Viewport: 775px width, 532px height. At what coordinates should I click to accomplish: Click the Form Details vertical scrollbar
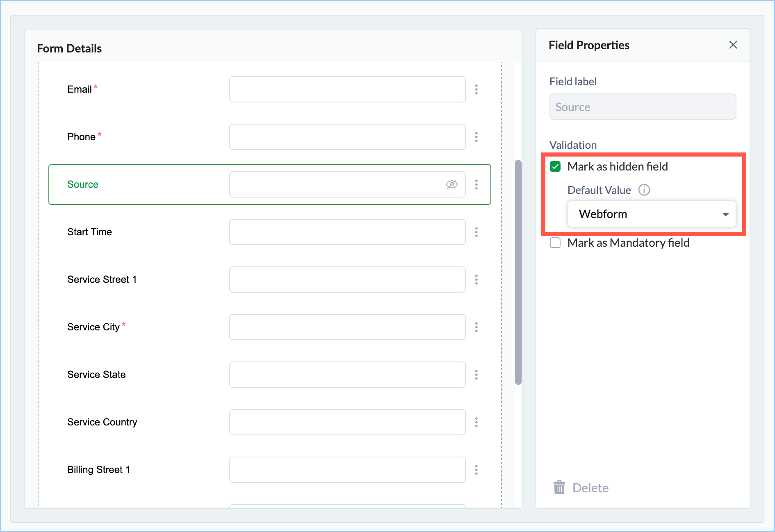click(x=518, y=272)
